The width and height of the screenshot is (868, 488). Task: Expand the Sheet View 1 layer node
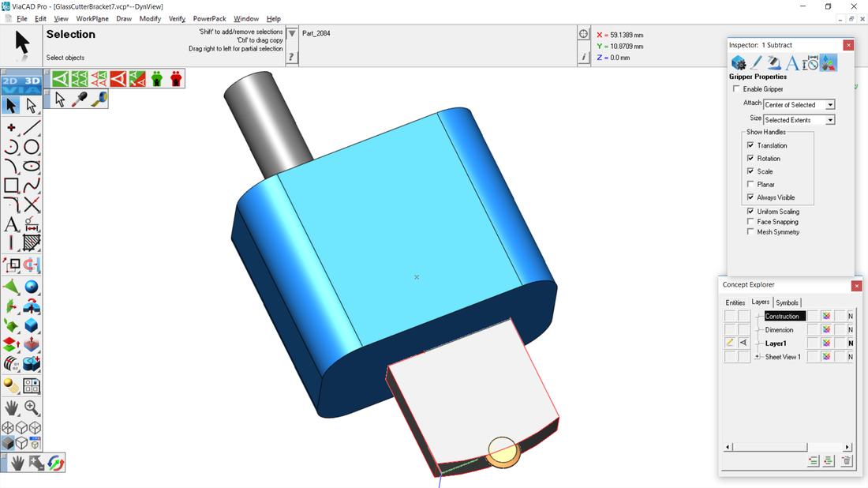[758, 357]
